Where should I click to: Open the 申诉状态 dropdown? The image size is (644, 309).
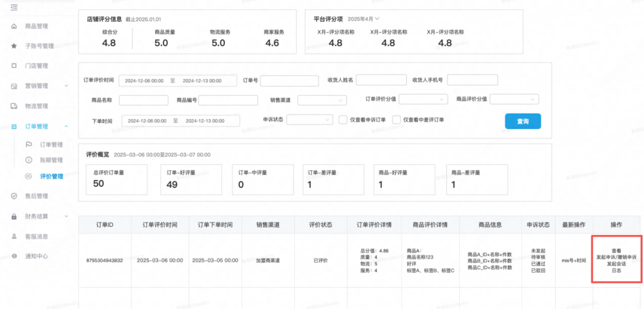[x=309, y=120]
